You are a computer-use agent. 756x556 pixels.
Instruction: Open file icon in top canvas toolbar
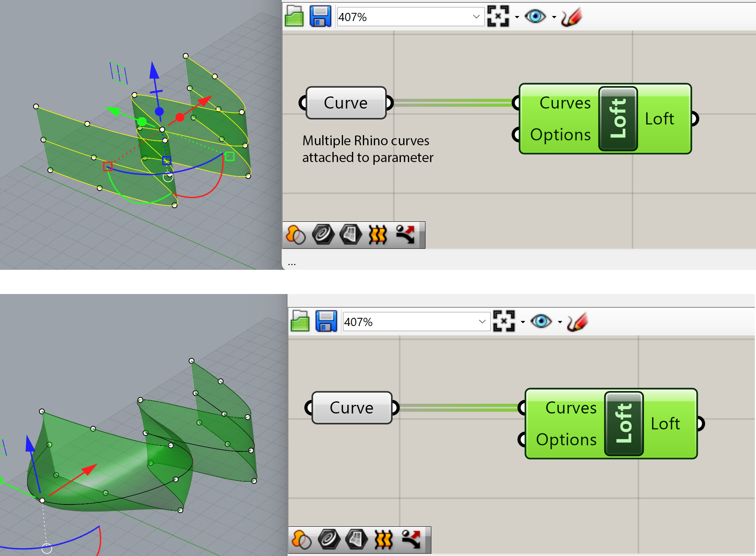click(294, 16)
